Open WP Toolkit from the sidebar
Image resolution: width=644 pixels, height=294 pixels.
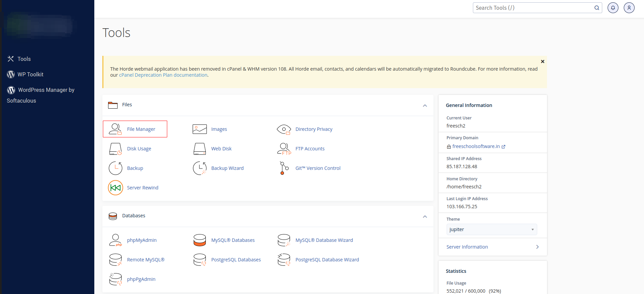point(30,74)
